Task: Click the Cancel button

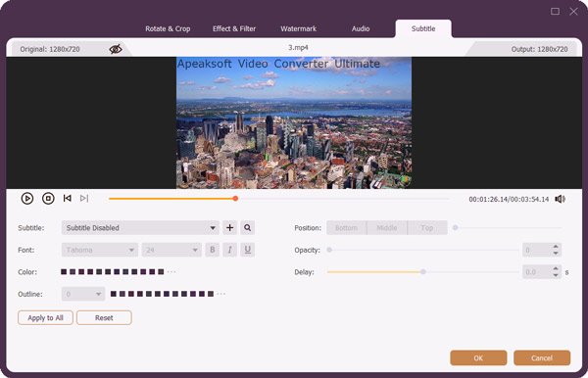Action: point(542,357)
